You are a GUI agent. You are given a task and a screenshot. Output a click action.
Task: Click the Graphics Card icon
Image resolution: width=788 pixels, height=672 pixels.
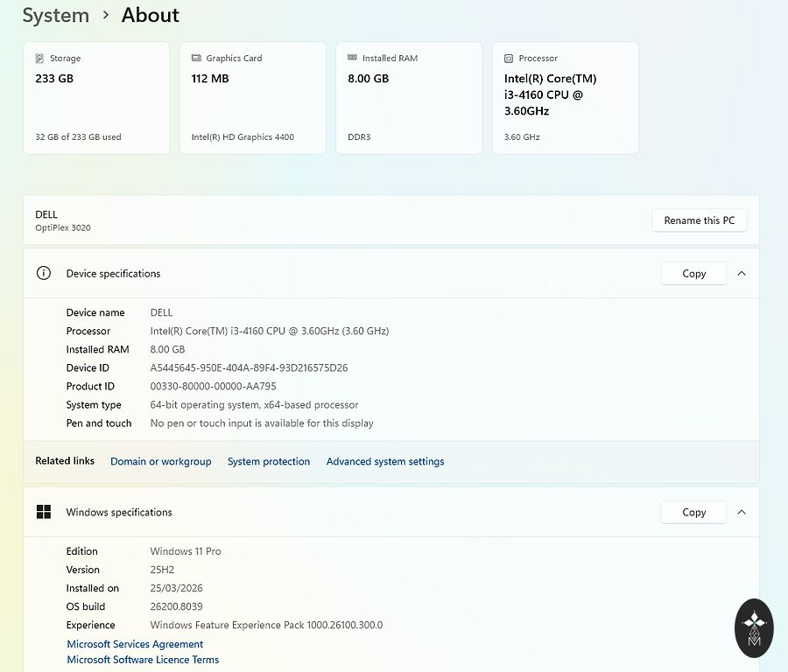(196, 59)
